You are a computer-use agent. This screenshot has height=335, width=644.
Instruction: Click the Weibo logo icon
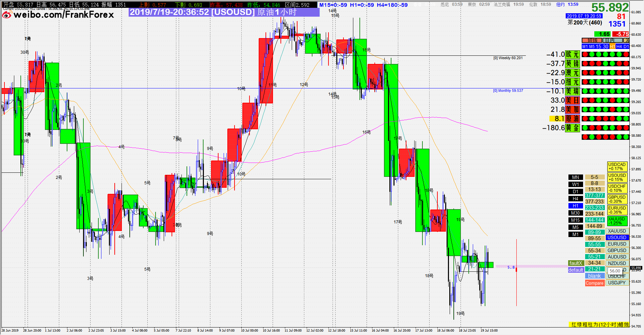click(7, 15)
